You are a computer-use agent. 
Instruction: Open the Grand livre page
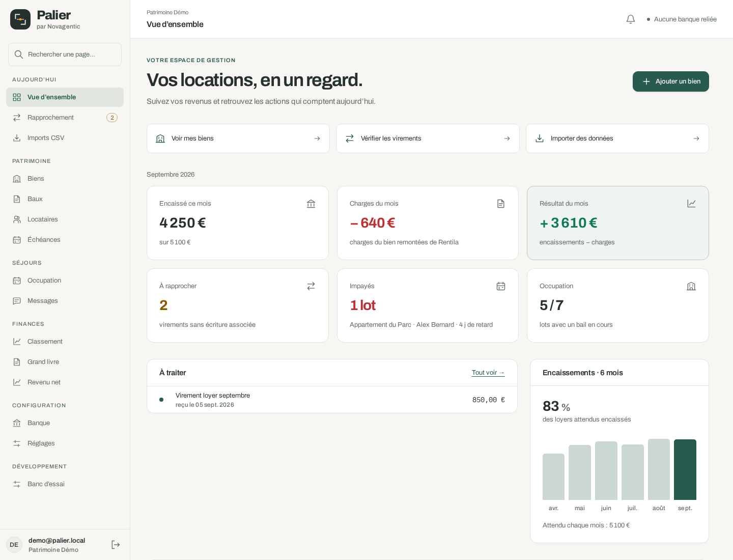pyautogui.click(x=65, y=362)
